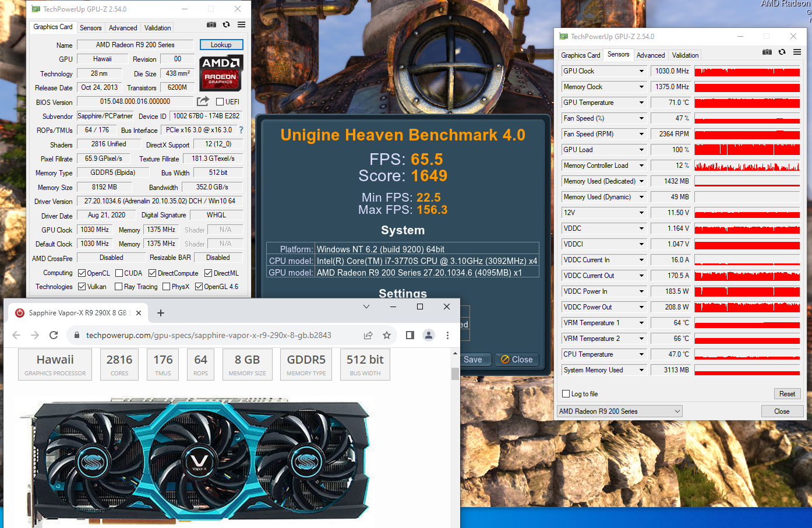Close the Sapphire Vapor-X R9 290X tab
Screen dimensions: 812x528
click(139, 313)
